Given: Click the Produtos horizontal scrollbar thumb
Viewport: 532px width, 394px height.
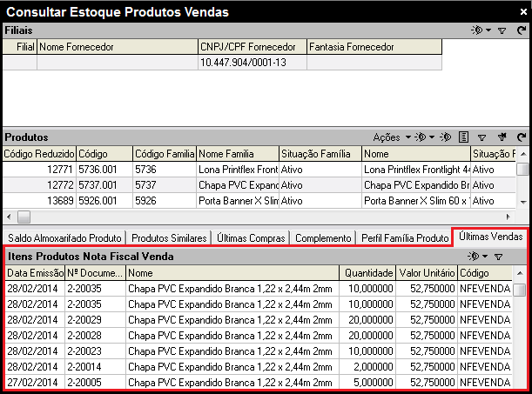Looking at the screenshot, I should (24, 217).
